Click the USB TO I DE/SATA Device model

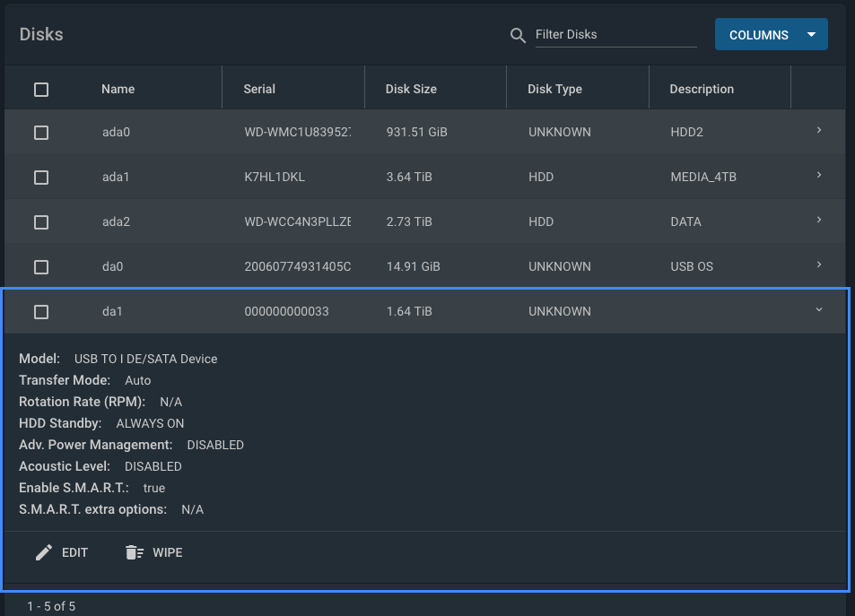[x=145, y=359]
